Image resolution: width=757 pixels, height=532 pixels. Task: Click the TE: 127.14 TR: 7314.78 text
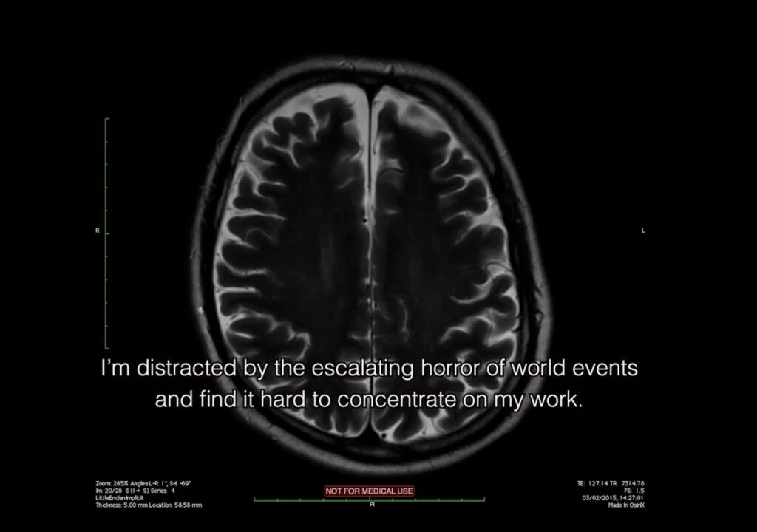pyautogui.click(x=611, y=483)
